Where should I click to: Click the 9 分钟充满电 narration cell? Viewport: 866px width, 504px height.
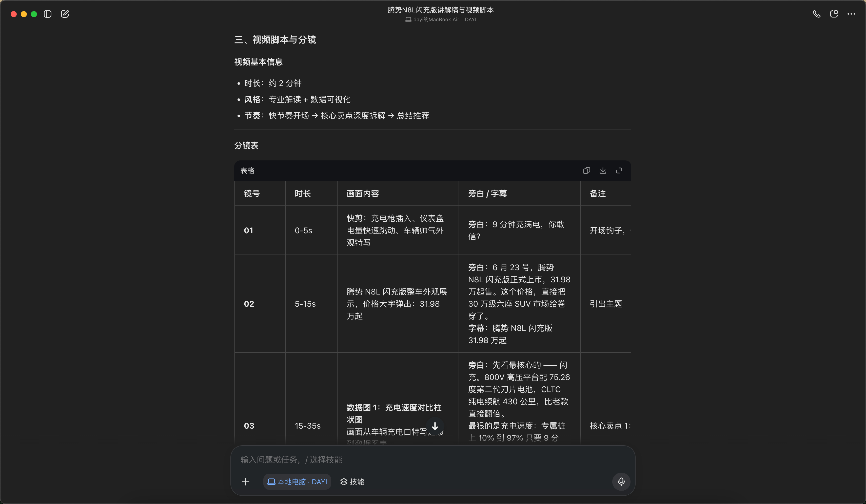click(x=519, y=230)
